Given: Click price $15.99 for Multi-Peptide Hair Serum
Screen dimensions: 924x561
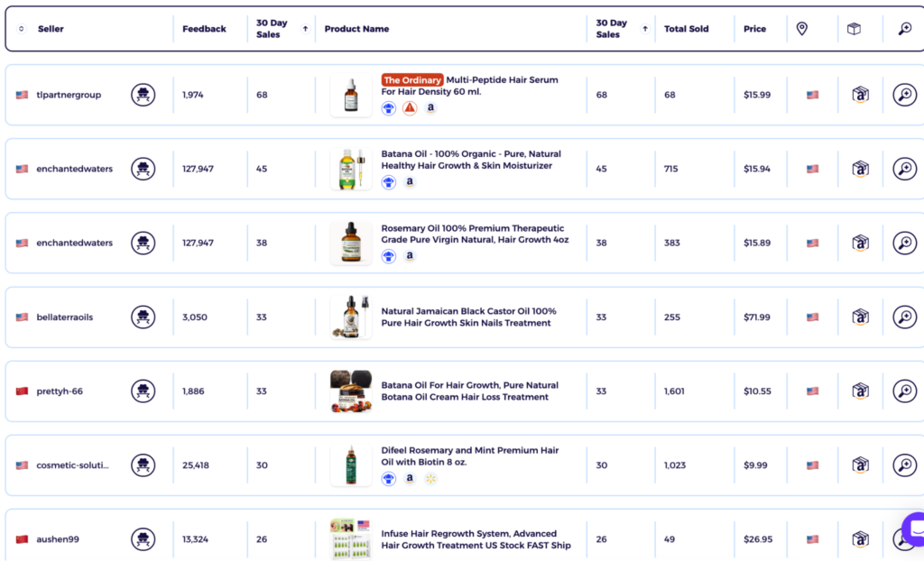Looking at the screenshot, I should (x=757, y=95).
